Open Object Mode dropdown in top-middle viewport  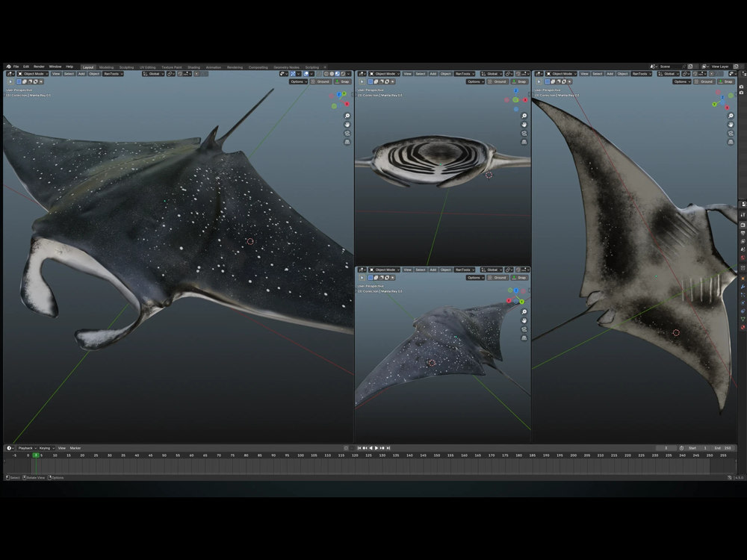click(385, 74)
